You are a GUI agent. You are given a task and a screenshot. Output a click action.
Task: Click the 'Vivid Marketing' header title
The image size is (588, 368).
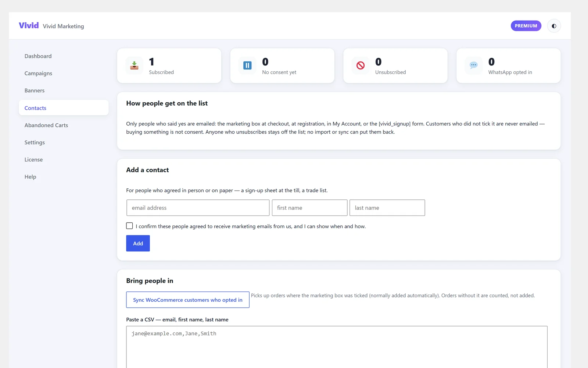point(63,26)
